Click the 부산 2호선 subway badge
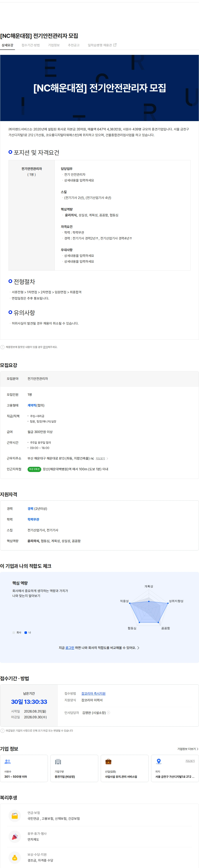Image resolution: width=199 pixels, height=868 pixels. click(x=34, y=469)
